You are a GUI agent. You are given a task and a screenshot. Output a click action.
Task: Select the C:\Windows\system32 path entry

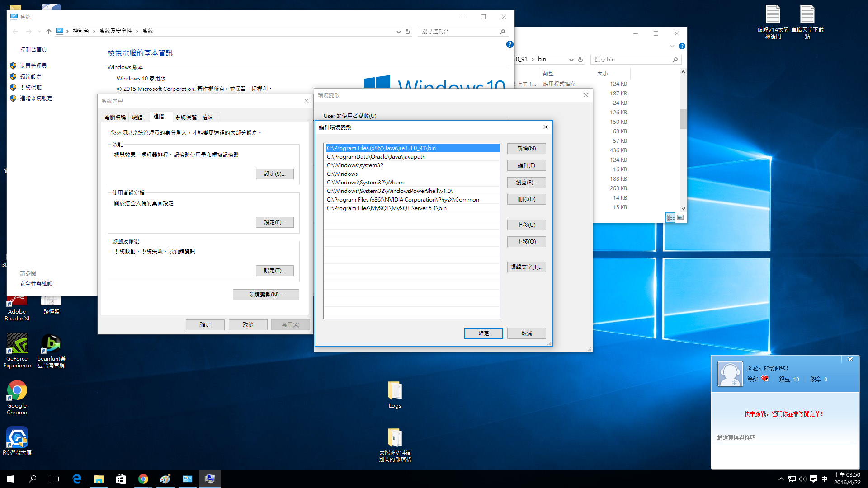[x=412, y=165]
